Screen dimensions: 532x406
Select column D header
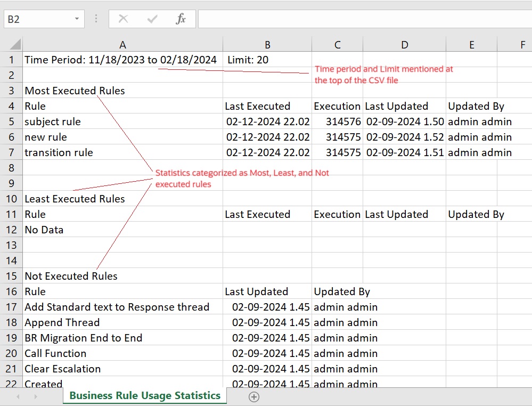[x=404, y=44]
